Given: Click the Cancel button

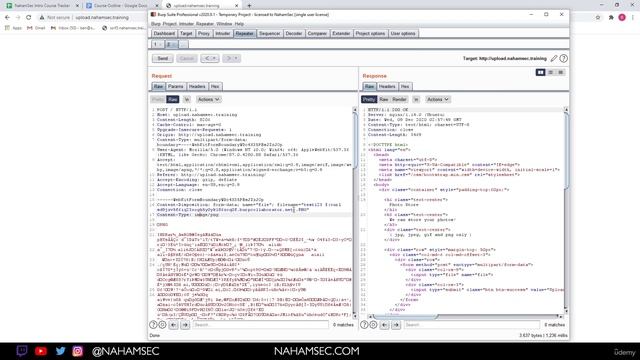Looking at the screenshot, I should [187, 58].
